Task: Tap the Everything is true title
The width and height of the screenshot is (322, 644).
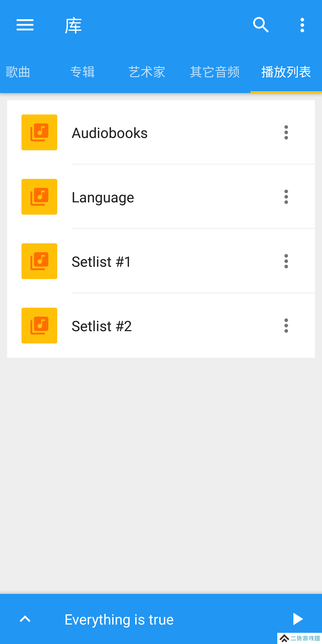Action: pos(119,619)
